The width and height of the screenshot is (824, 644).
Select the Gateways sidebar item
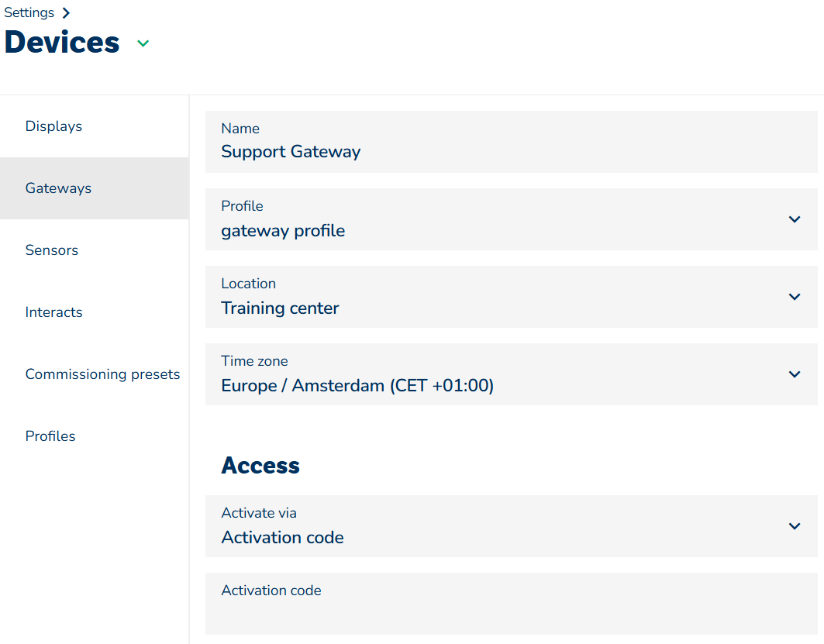click(58, 188)
